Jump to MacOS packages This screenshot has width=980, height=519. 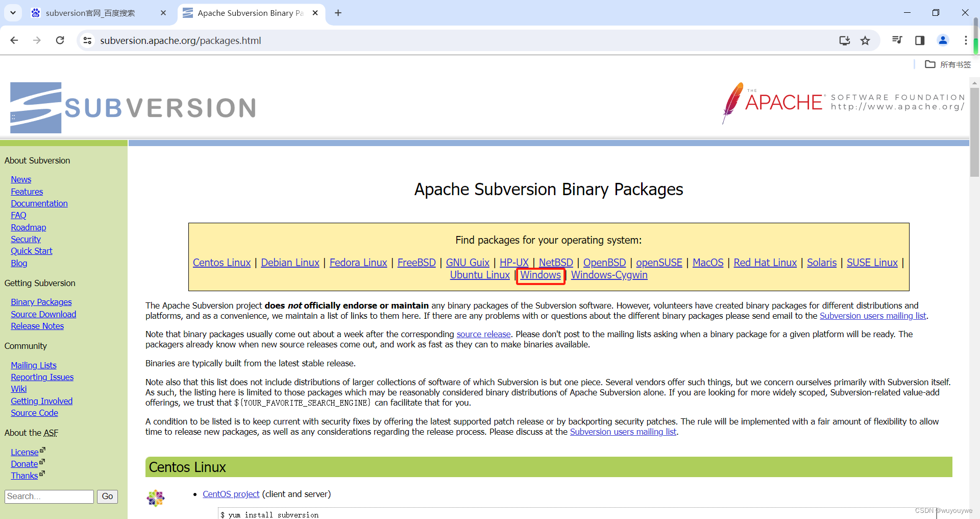pyautogui.click(x=708, y=263)
